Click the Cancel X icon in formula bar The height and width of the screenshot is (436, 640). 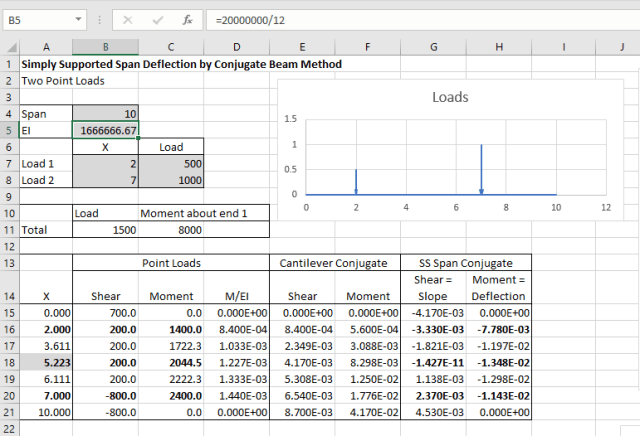pos(127,19)
